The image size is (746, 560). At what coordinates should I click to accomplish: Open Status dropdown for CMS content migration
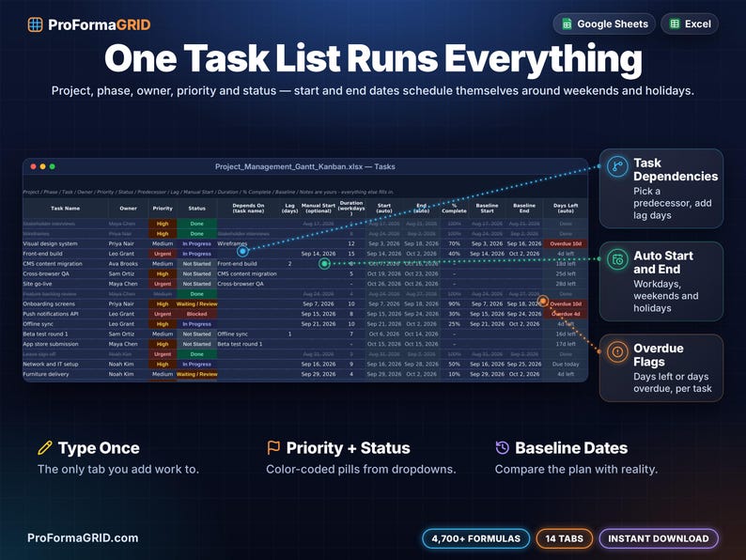click(x=196, y=264)
